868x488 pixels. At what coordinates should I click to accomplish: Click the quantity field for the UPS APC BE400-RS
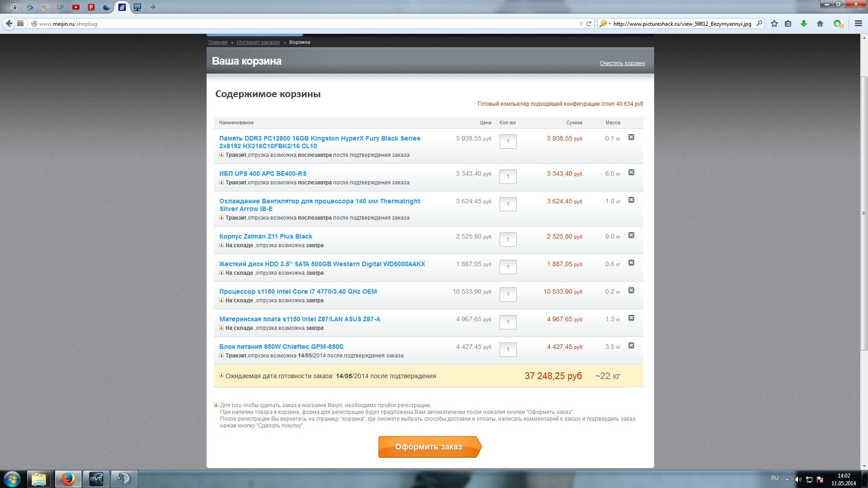[x=508, y=177]
